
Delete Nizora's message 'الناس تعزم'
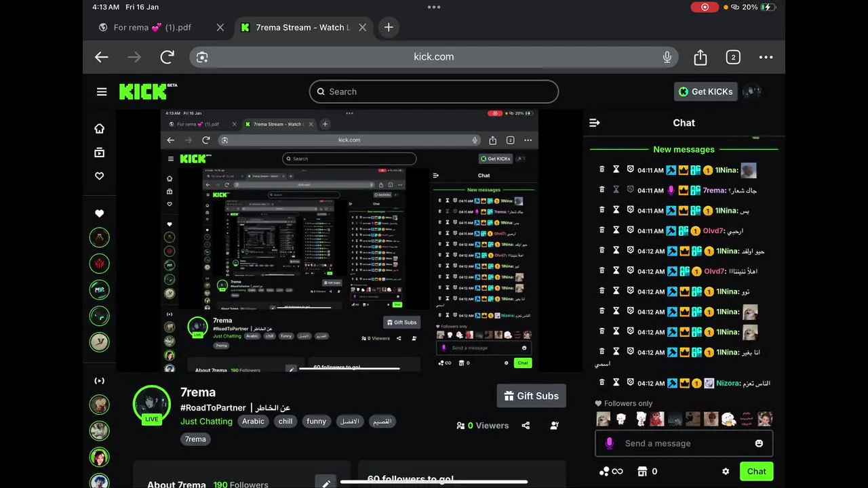pos(601,383)
